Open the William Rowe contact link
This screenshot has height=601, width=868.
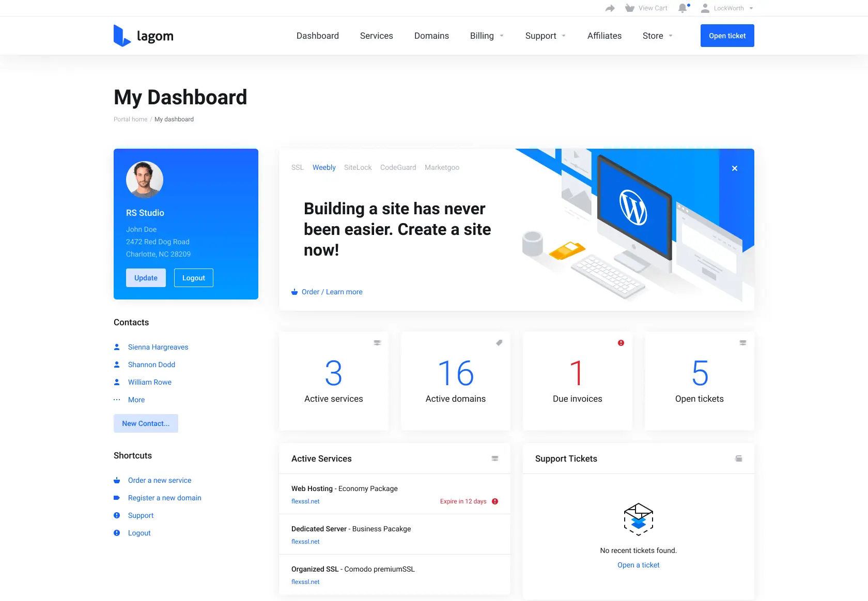(x=150, y=382)
